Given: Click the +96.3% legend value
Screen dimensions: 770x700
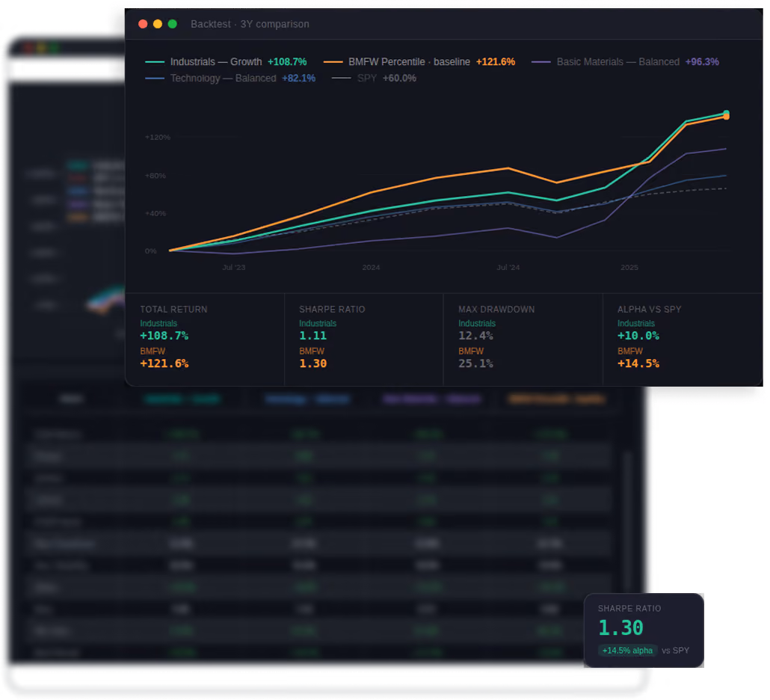Looking at the screenshot, I should click(x=702, y=62).
